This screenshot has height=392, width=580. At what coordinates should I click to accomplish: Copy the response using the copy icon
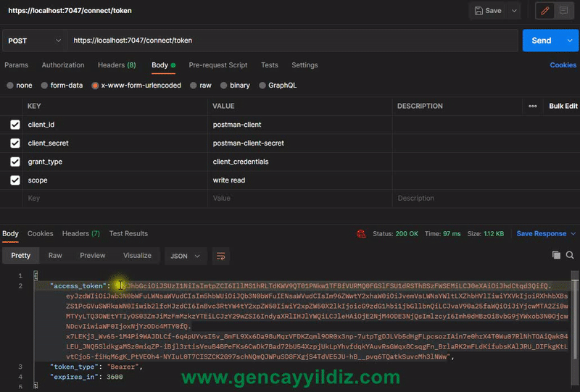[x=556, y=255]
